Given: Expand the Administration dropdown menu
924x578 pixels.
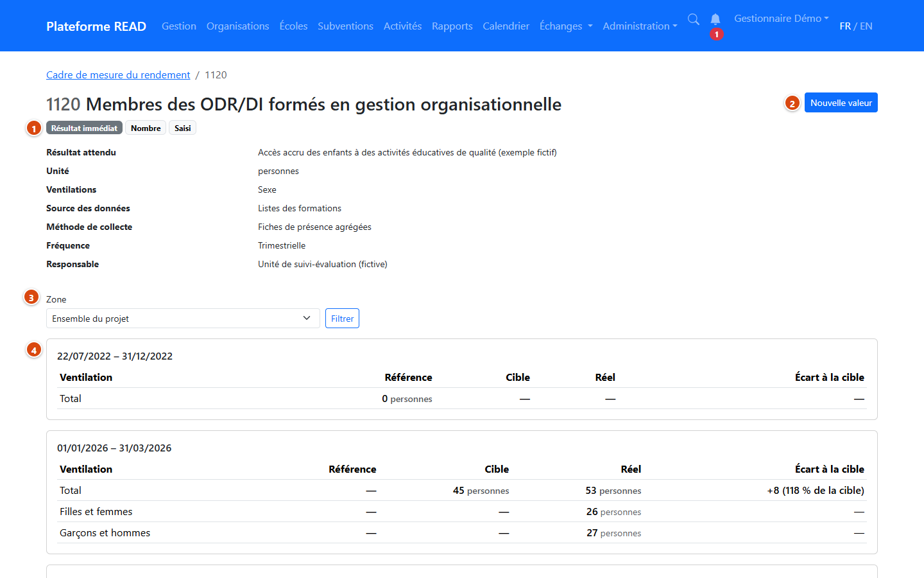Looking at the screenshot, I should coord(640,26).
